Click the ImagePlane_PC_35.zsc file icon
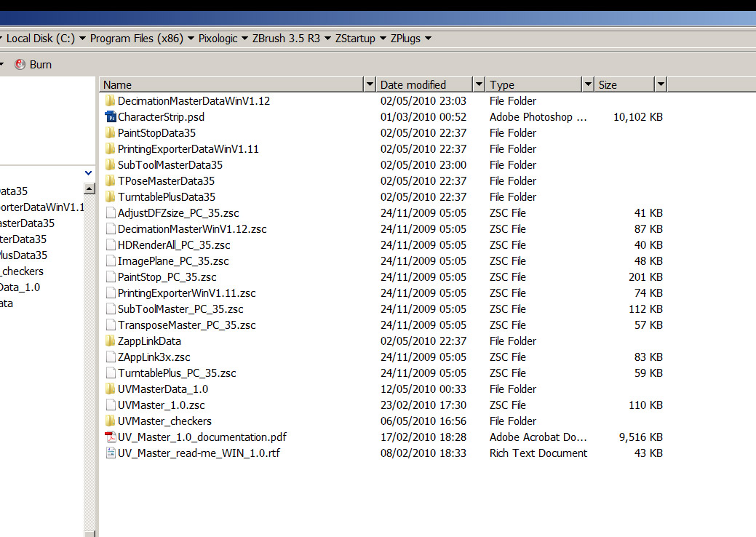Screen dimensions: 756x537 (111, 260)
